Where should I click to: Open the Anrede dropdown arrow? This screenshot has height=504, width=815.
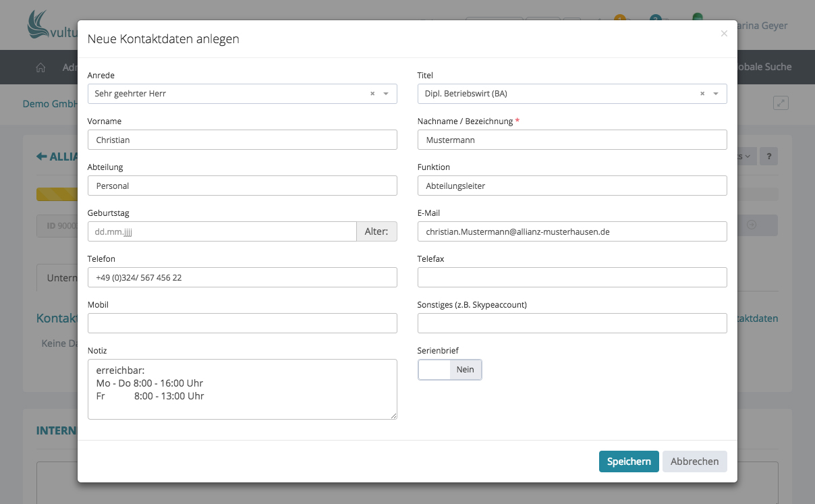pos(386,94)
